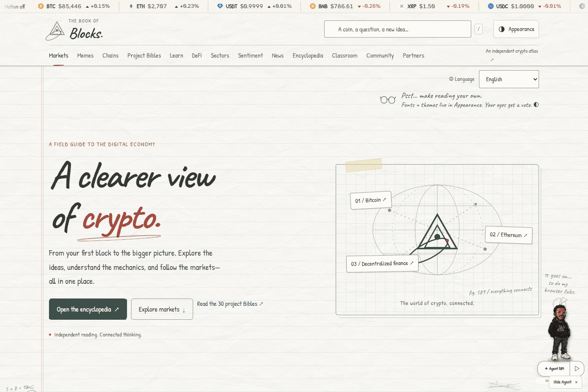Click the Ethereum diamond icon in ticker
Image resolution: width=588 pixels, height=392 pixels.
[131, 6]
